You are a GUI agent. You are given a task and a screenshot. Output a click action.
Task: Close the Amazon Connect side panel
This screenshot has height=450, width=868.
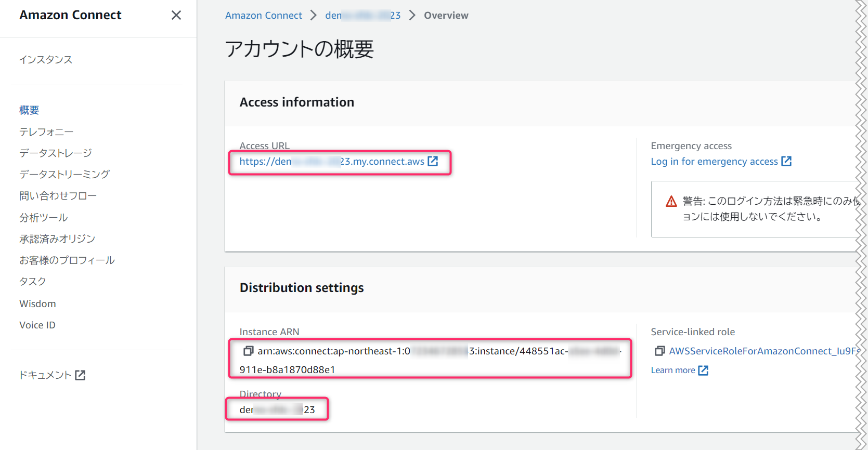176,15
